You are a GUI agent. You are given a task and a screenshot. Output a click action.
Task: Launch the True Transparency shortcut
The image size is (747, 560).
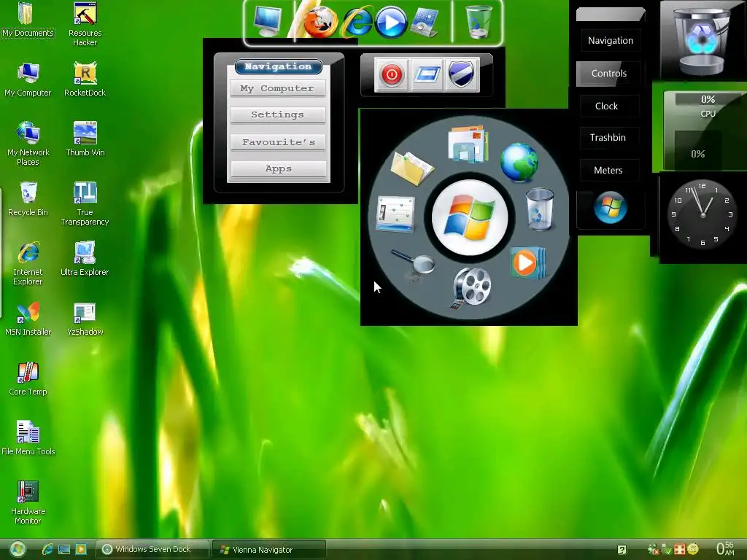(x=85, y=203)
